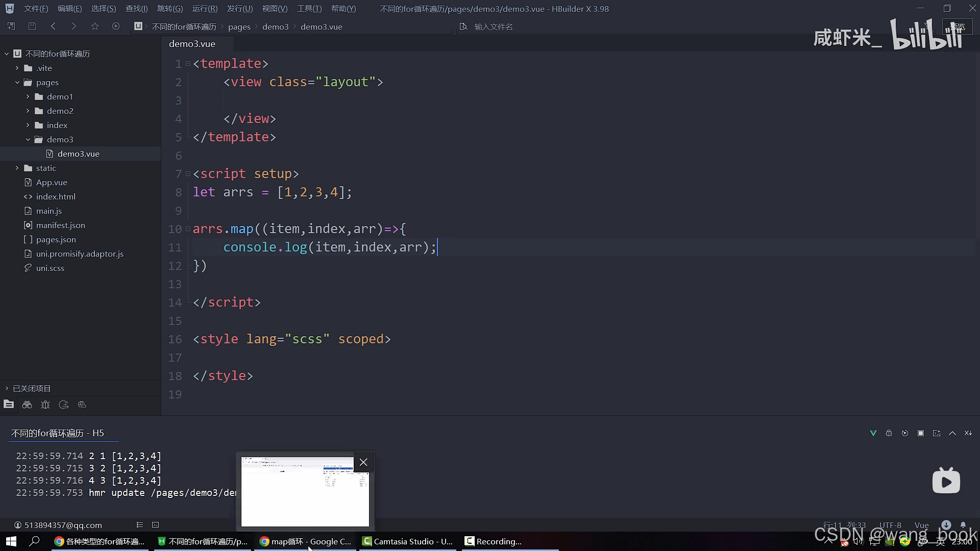
Task: Click the save file toolbar icon
Action: [x=32, y=26]
